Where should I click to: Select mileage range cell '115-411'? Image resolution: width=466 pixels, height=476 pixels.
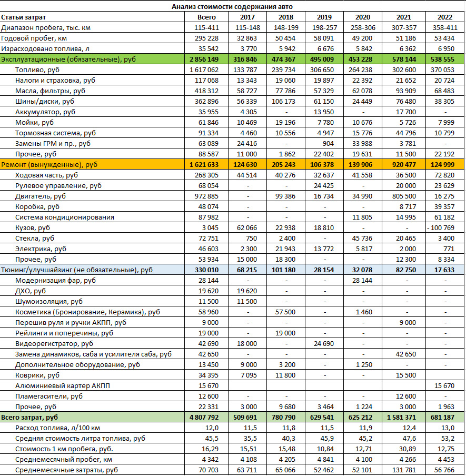coord(206,27)
